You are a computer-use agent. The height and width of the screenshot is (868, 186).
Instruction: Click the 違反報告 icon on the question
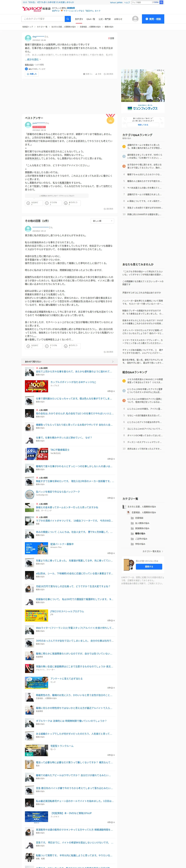click(x=105, y=74)
